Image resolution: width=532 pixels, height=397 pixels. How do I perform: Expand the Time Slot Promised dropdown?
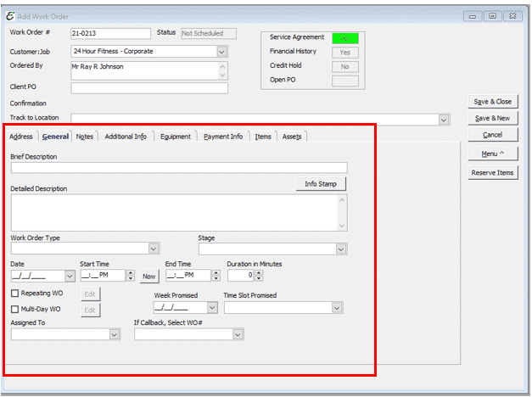tap(337, 308)
